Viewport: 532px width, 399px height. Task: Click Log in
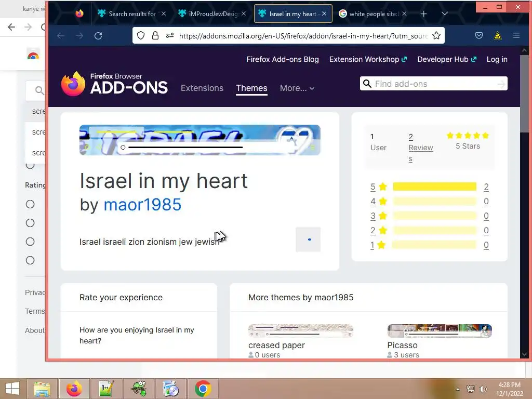[x=497, y=59]
